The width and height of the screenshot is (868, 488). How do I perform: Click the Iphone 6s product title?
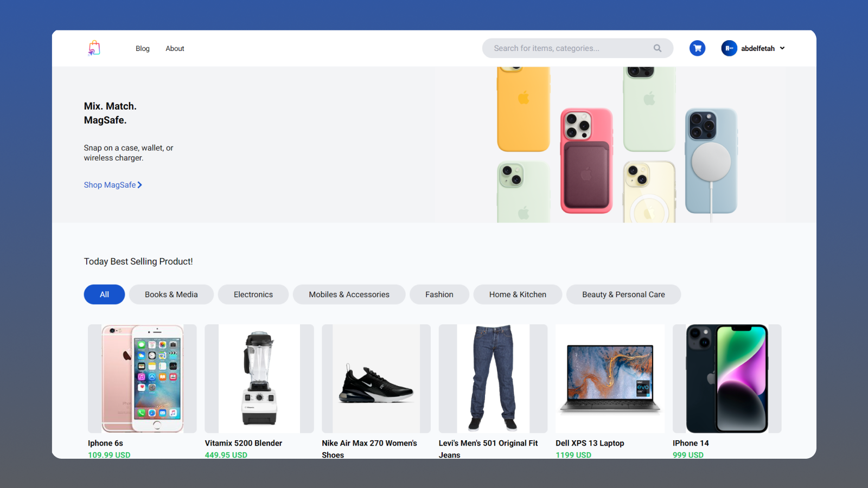click(106, 443)
